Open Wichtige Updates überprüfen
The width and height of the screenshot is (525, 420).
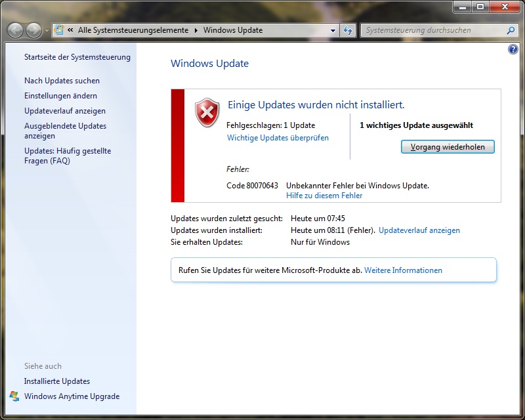point(278,138)
